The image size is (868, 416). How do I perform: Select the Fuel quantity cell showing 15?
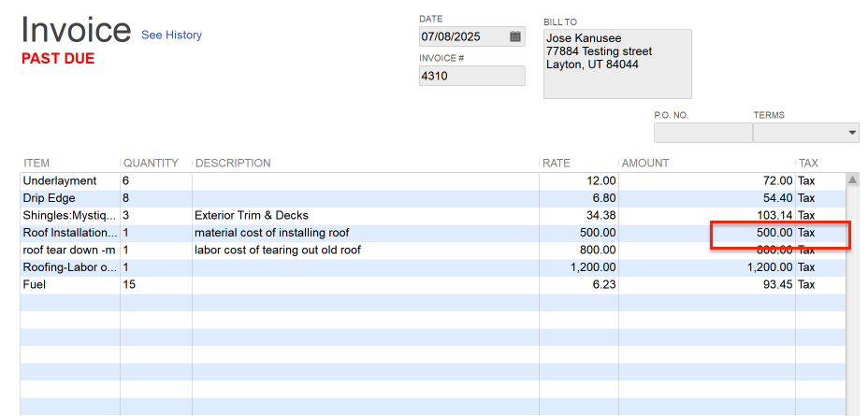(155, 284)
